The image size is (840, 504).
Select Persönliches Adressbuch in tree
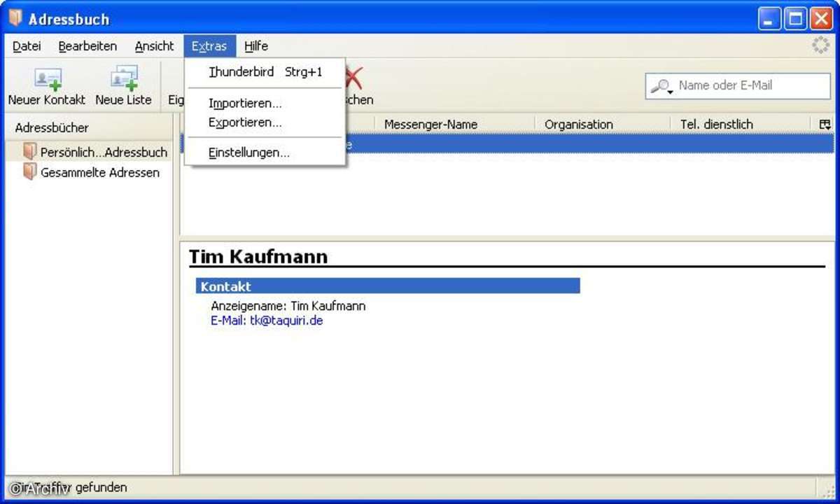click(88, 152)
